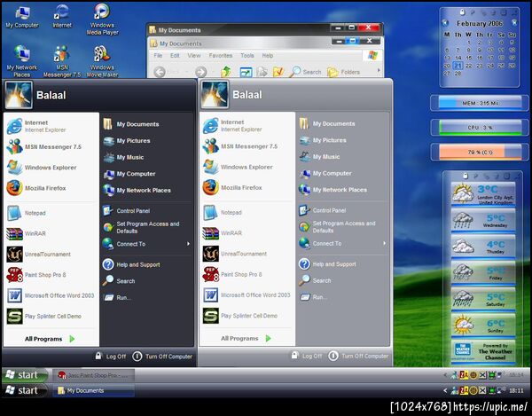
Task: Select the Windows Movie Maker desktop icon
Action: pyautogui.click(x=102, y=61)
